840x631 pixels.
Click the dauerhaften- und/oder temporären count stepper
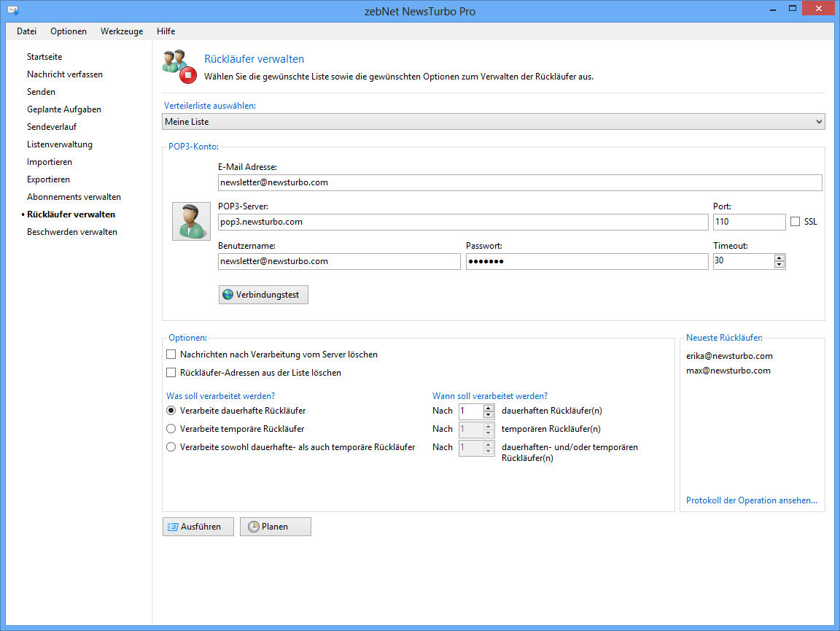(476, 447)
